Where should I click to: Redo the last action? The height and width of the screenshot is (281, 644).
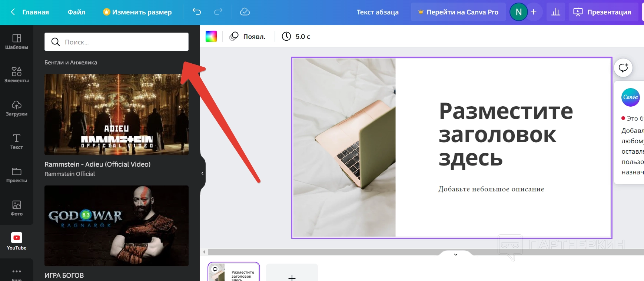coord(218,12)
